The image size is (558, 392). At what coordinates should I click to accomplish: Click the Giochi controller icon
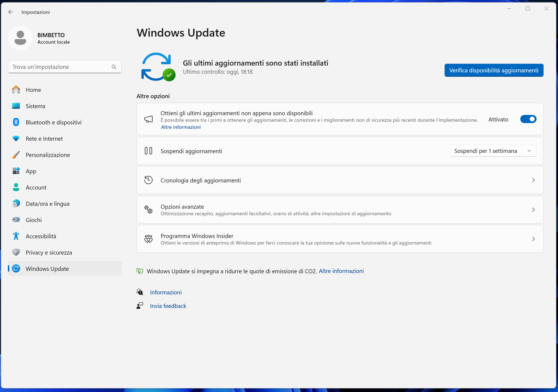pyautogui.click(x=16, y=220)
